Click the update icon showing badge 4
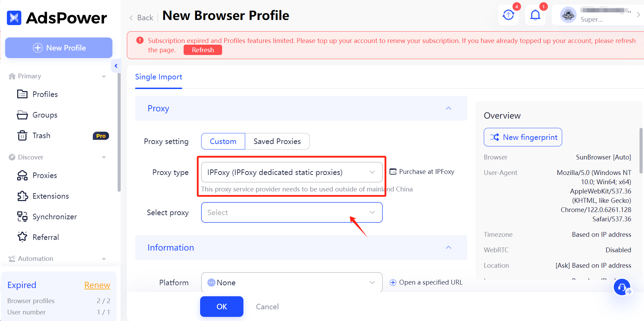 [x=509, y=15]
